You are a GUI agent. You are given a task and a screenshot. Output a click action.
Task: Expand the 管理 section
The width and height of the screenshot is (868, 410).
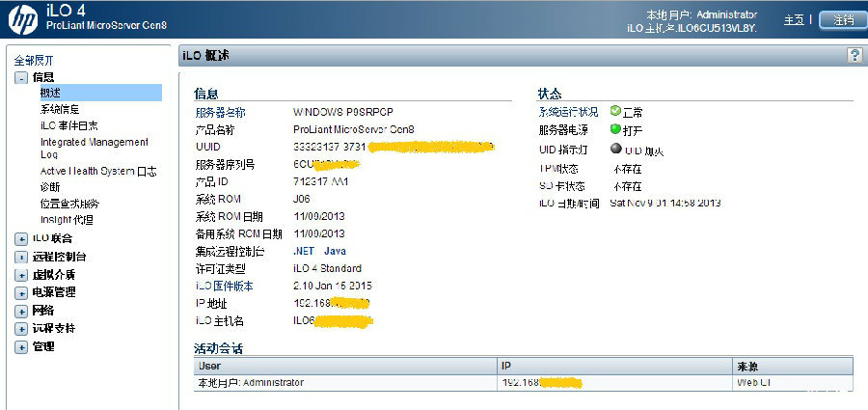(20, 347)
